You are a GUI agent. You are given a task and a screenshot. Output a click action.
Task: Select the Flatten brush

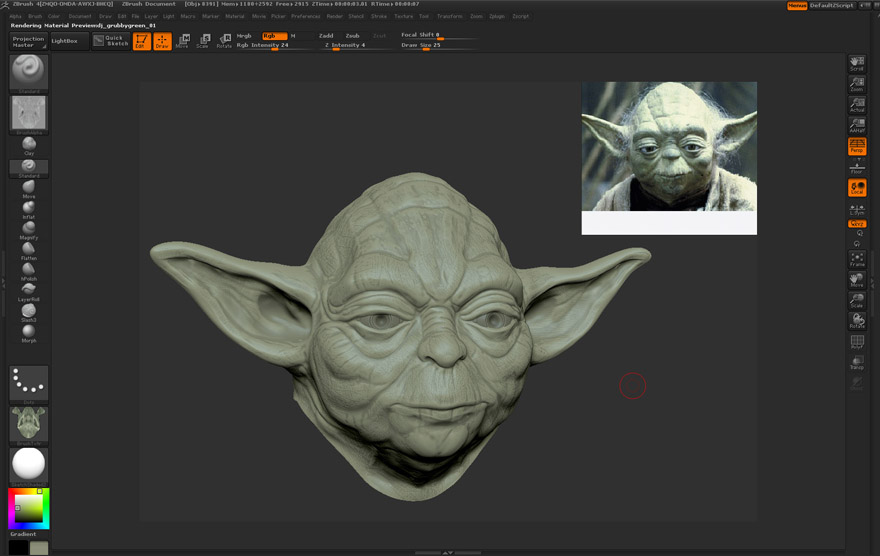[29, 251]
